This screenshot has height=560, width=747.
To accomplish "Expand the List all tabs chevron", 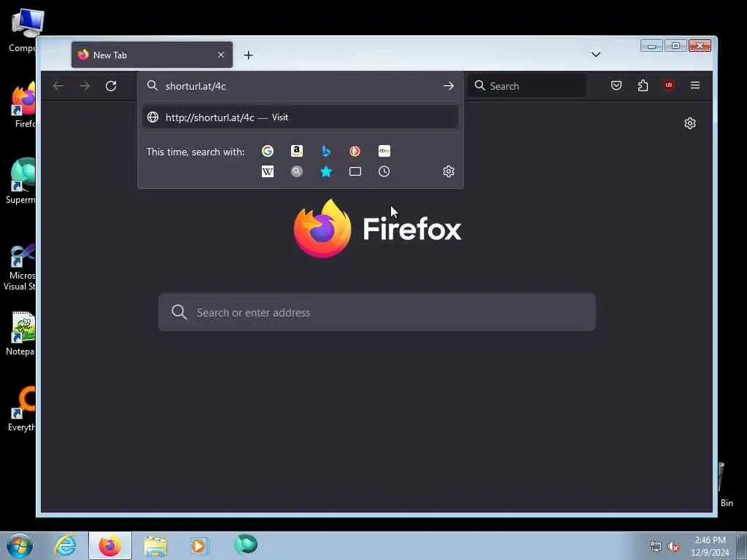I will [595, 55].
